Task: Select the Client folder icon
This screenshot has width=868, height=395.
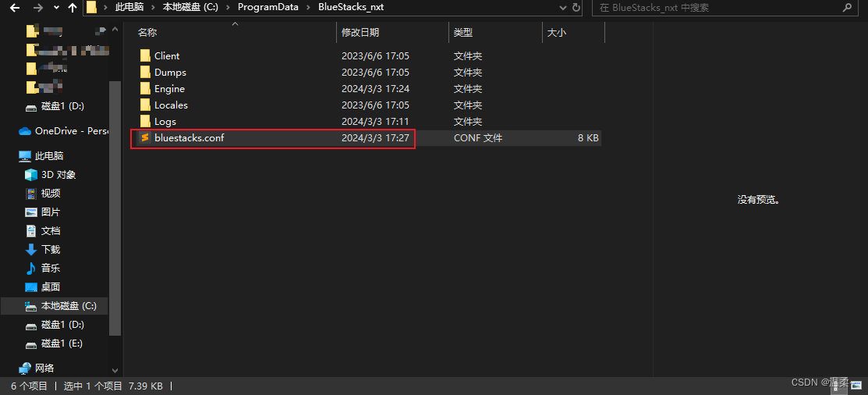Action: 145,56
